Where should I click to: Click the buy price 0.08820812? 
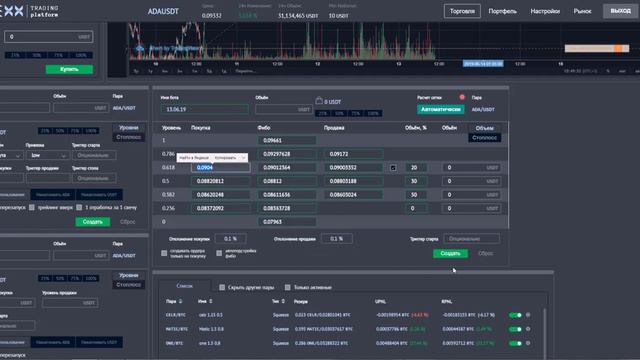(220, 181)
